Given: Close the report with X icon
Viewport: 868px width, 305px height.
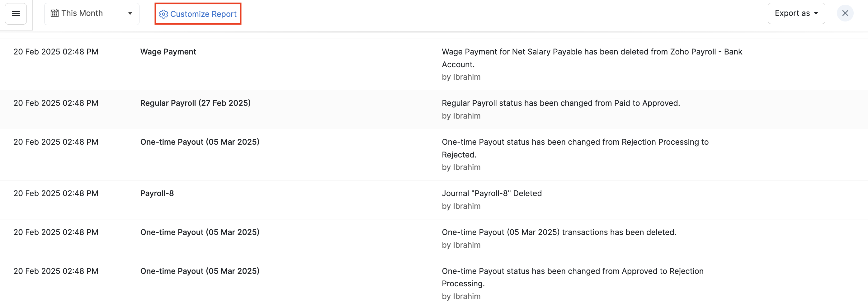Looking at the screenshot, I should pos(845,13).
